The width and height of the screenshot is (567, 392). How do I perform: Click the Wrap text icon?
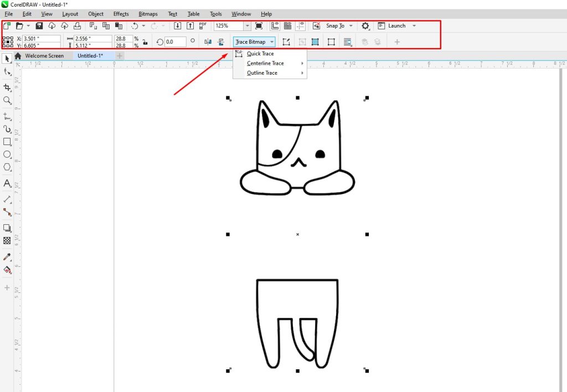click(348, 42)
